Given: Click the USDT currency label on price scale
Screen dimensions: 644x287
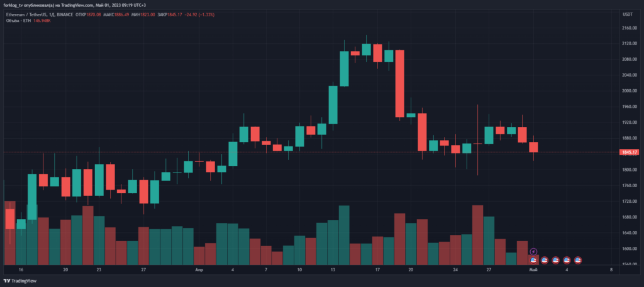Looking at the screenshot, I should coord(627,14).
